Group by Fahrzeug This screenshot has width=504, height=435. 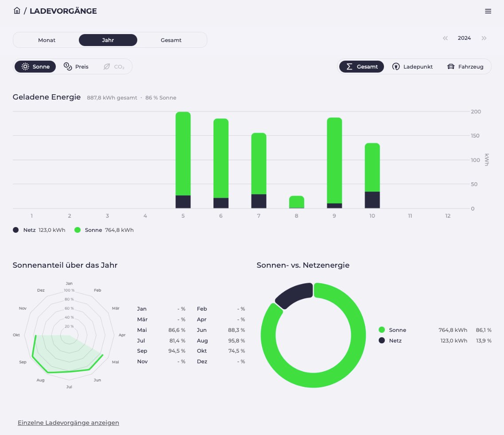tap(465, 66)
